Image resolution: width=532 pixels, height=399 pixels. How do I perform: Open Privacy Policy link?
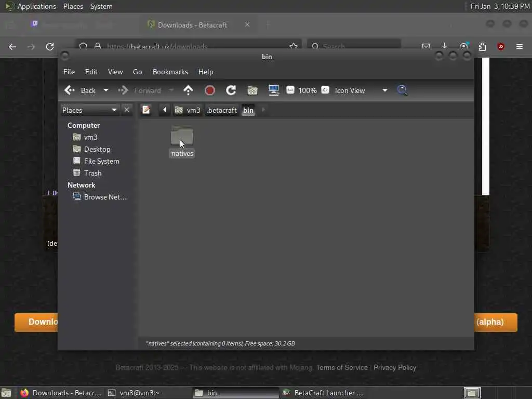coord(395,368)
